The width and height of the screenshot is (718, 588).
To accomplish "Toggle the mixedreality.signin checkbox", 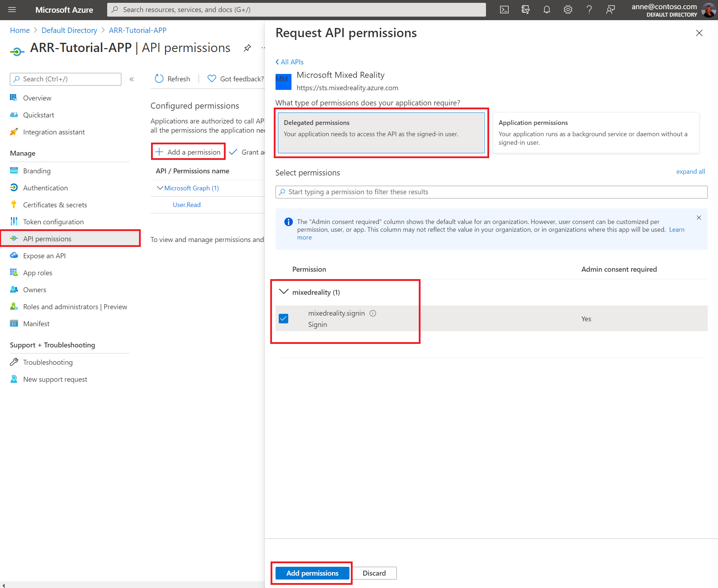I will point(284,318).
